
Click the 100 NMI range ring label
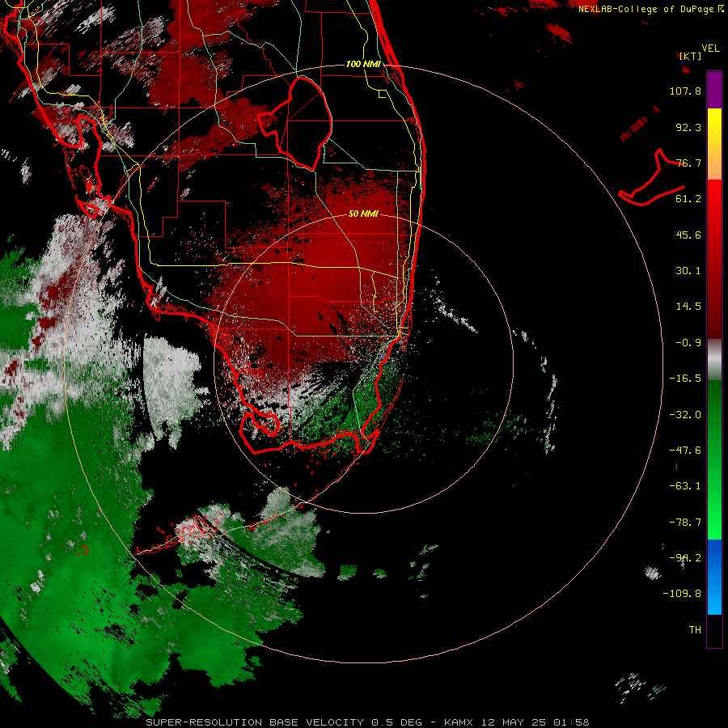pos(363,64)
